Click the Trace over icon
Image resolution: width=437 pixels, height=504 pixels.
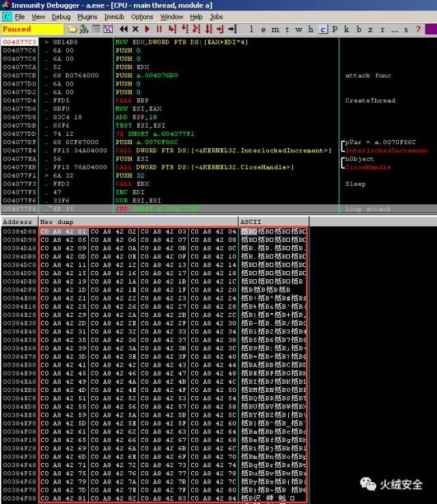pos(208,29)
